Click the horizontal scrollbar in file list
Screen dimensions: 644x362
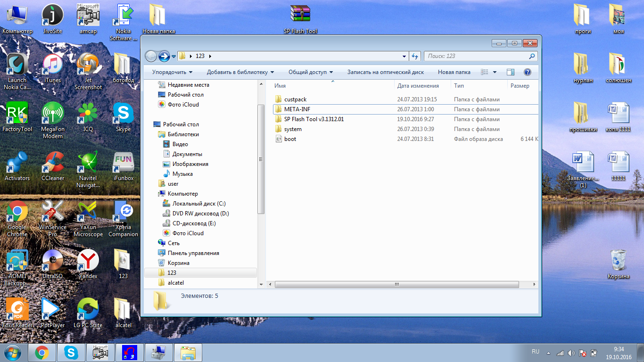[397, 284]
